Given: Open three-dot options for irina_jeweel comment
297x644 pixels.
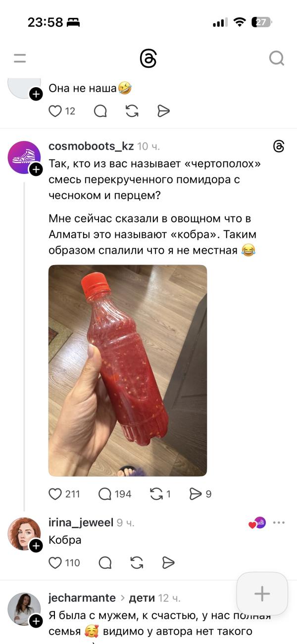Looking at the screenshot, I should 279,523.
